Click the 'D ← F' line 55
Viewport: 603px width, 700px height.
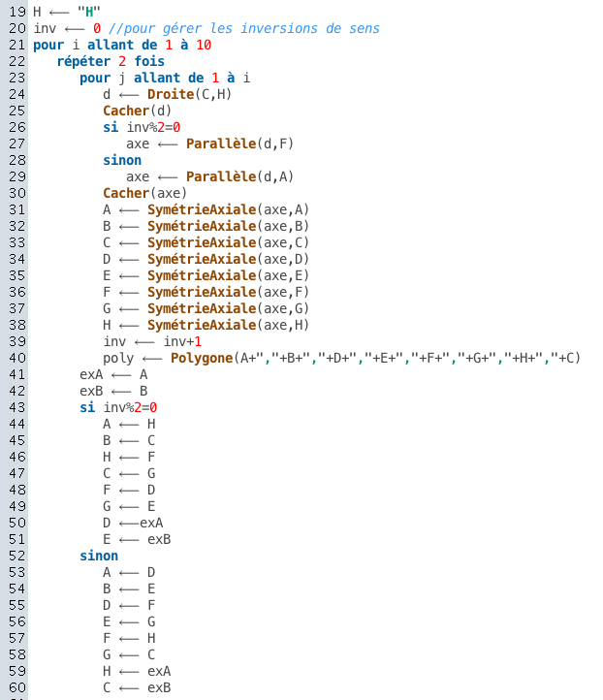point(129,605)
